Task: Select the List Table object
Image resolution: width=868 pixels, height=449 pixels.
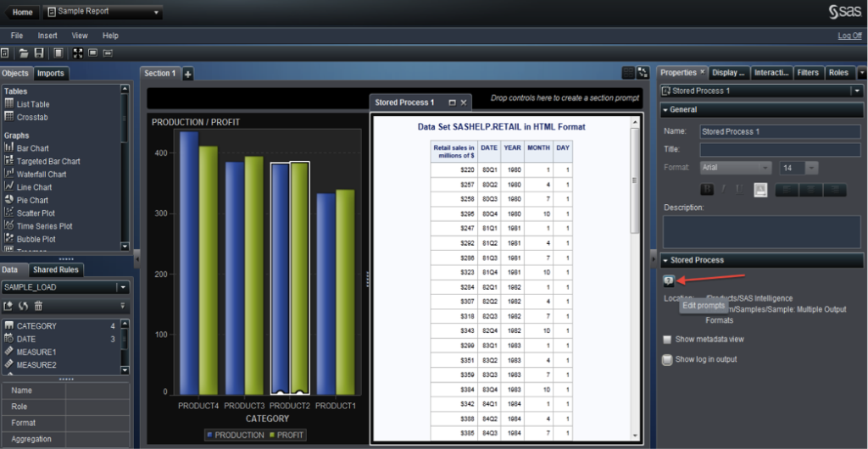Action: tap(26, 104)
